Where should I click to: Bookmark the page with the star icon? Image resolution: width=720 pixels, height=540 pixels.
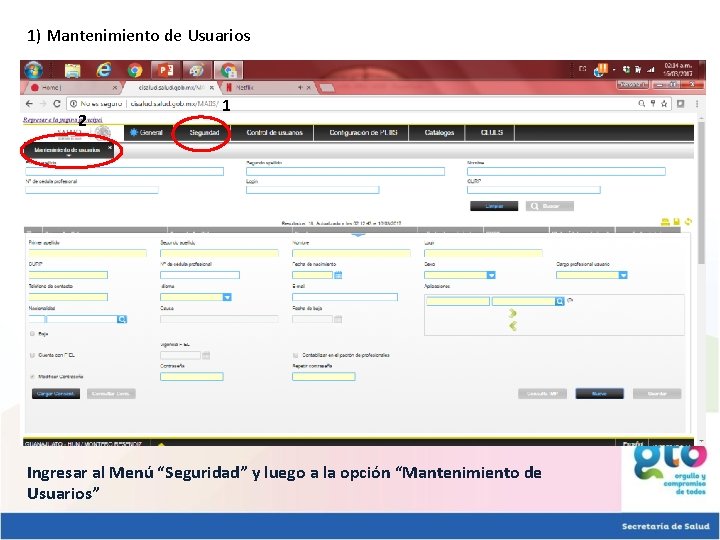point(664,104)
